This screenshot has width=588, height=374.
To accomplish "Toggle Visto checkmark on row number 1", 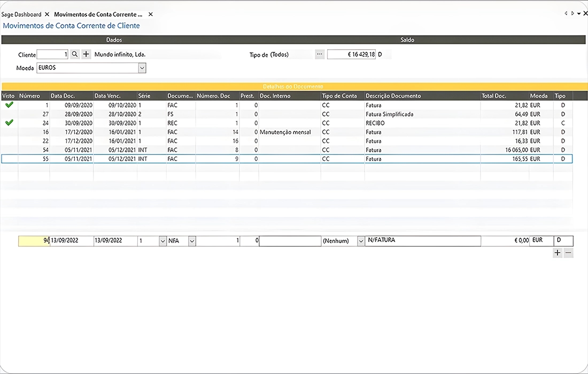I will [x=10, y=105].
